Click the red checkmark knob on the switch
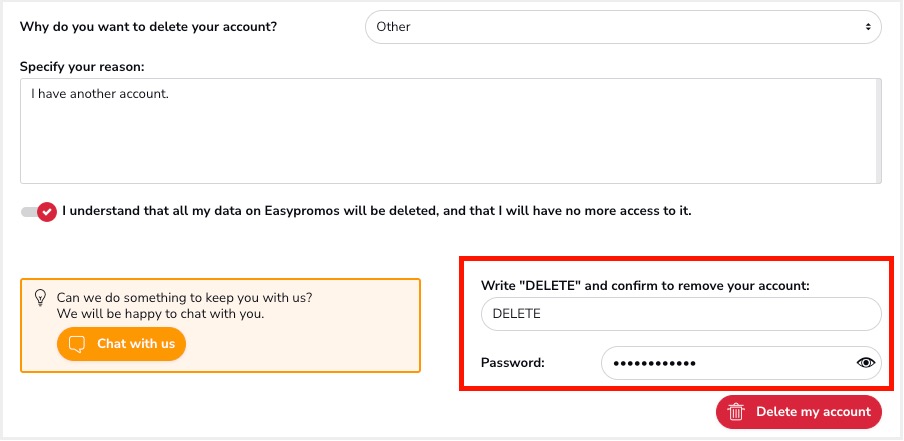The height and width of the screenshot is (441, 904). [47, 212]
